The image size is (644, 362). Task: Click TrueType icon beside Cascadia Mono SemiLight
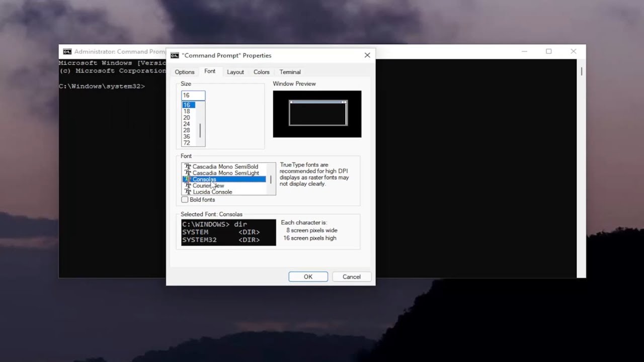[188, 173]
